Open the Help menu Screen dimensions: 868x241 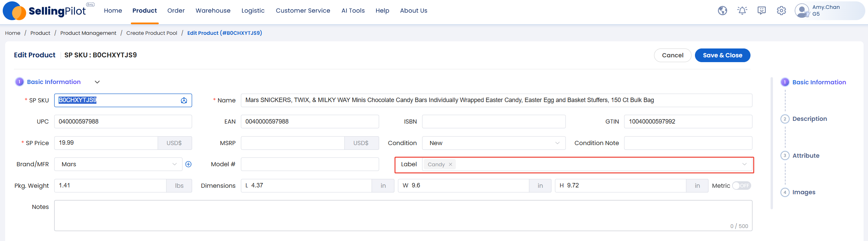(382, 11)
